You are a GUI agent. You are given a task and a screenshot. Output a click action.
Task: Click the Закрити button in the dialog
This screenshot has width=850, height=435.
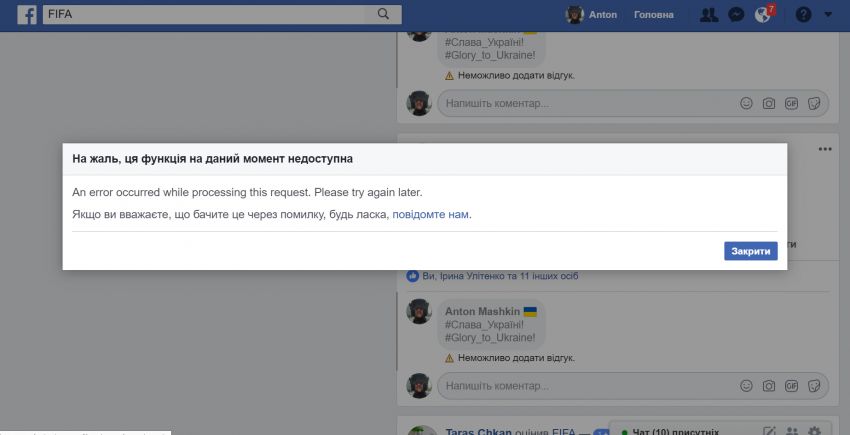(751, 251)
